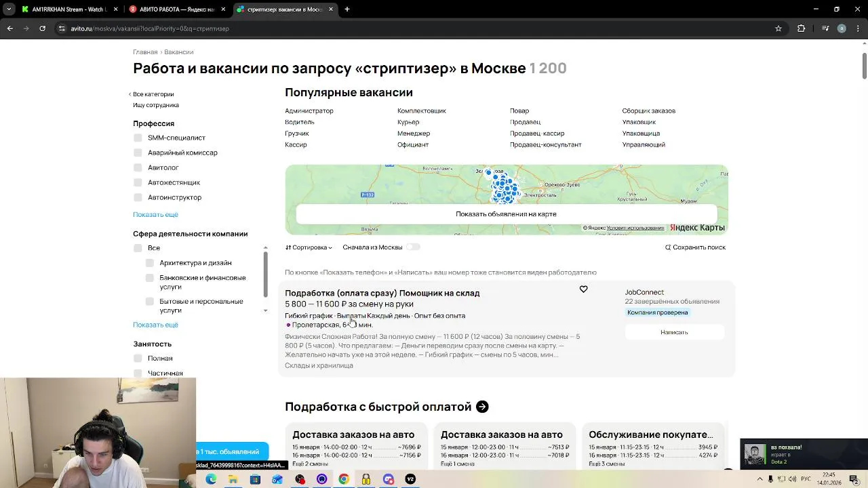Open the Обслуживание покупателей job card
The image size is (868, 488).
point(652,445)
